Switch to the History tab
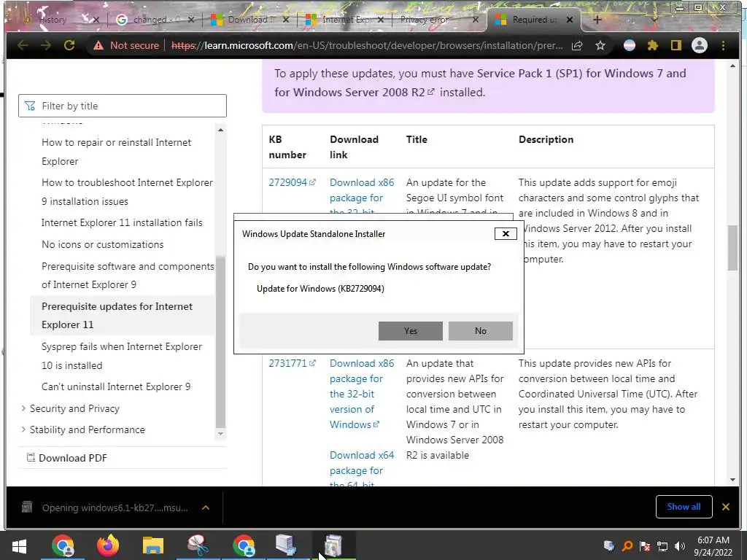The image size is (747, 560). coord(52,20)
